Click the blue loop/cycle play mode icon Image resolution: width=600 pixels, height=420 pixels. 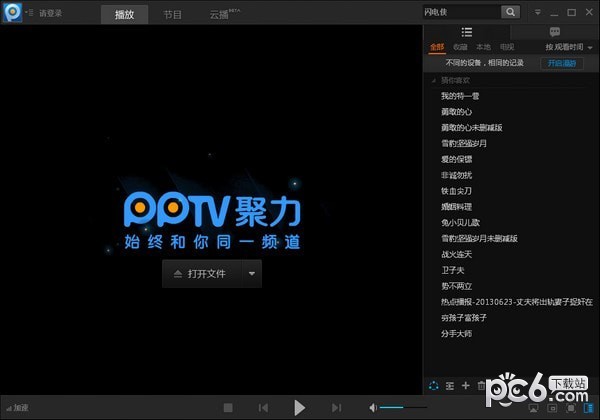click(434, 386)
